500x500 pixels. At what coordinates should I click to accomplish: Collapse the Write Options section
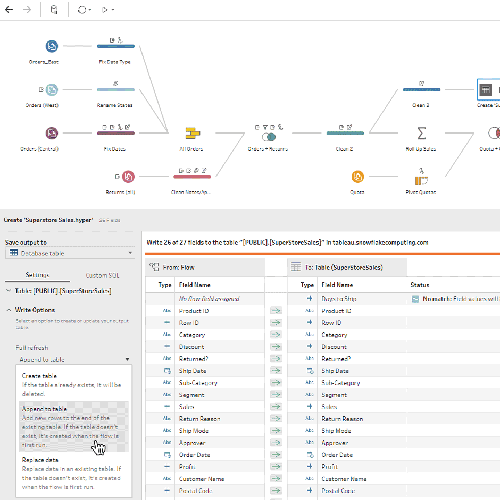(9, 310)
